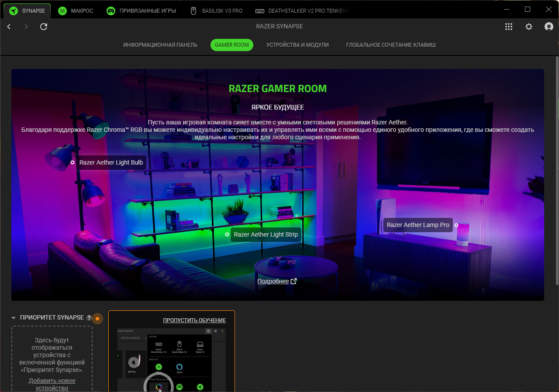The width and height of the screenshot is (559, 392).
Task: Collapse the ПРИОРИТЕТ SYNAPSE section
Action: click(x=14, y=318)
